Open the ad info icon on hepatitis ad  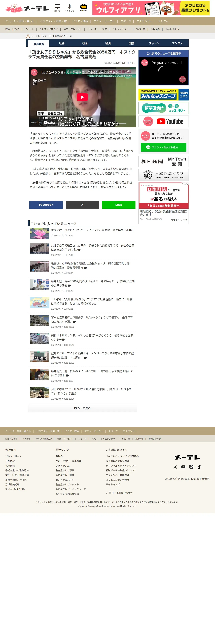point(187,184)
